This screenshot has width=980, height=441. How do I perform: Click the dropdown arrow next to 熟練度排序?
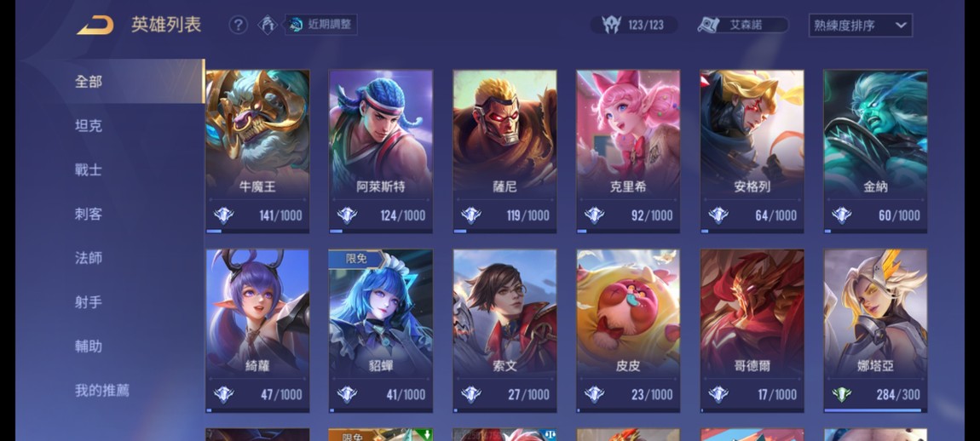901,26
